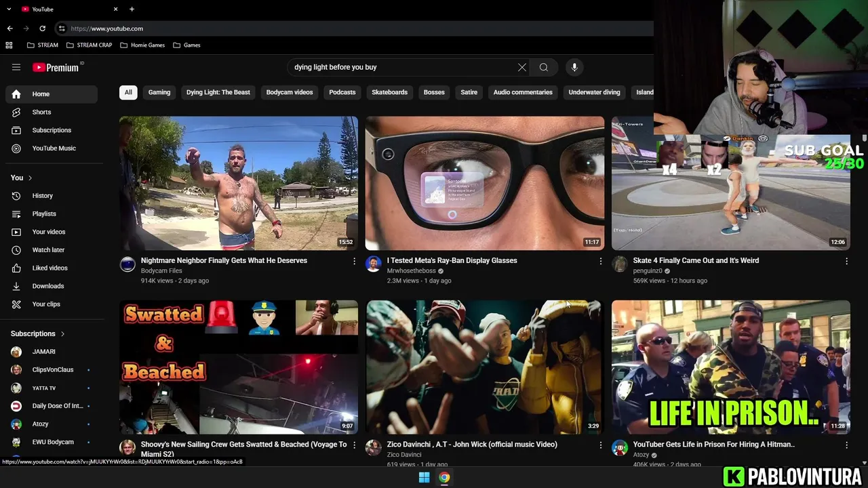This screenshot has width=868, height=488.
Task: Open watch History
Action: [52, 196]
